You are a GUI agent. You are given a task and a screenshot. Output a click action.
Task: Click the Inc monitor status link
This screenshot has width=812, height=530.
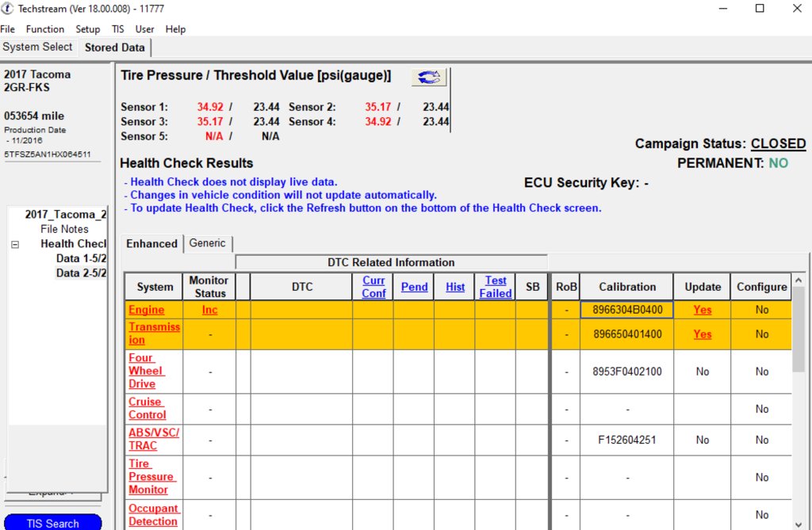(209, 310)
